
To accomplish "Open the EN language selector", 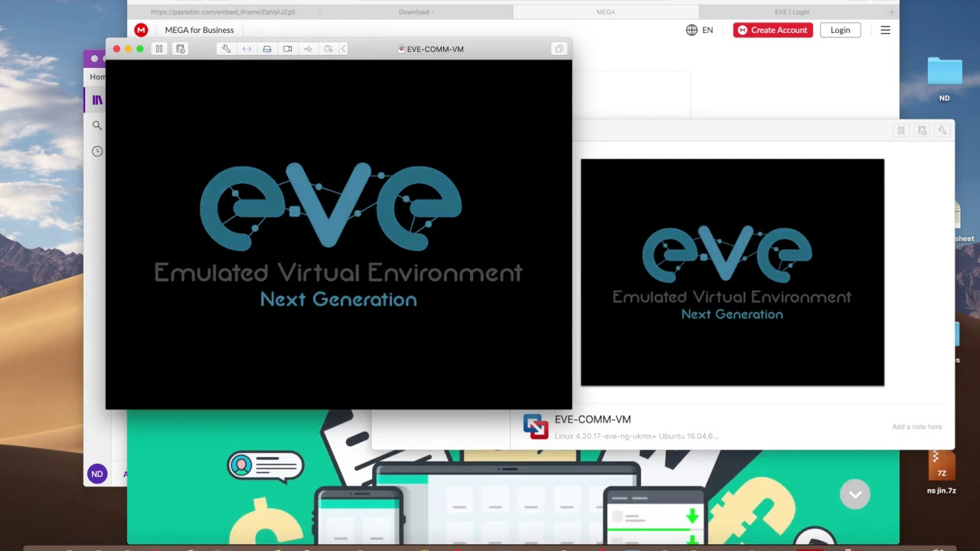I will coord(700,30).
